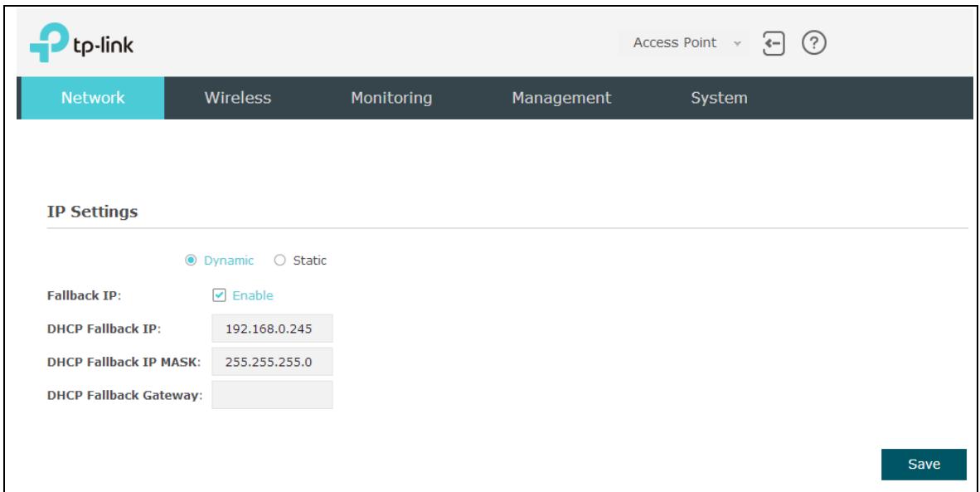Click the Save button
Viewport: 980px width, 492px height.
(x=924, y=464)
